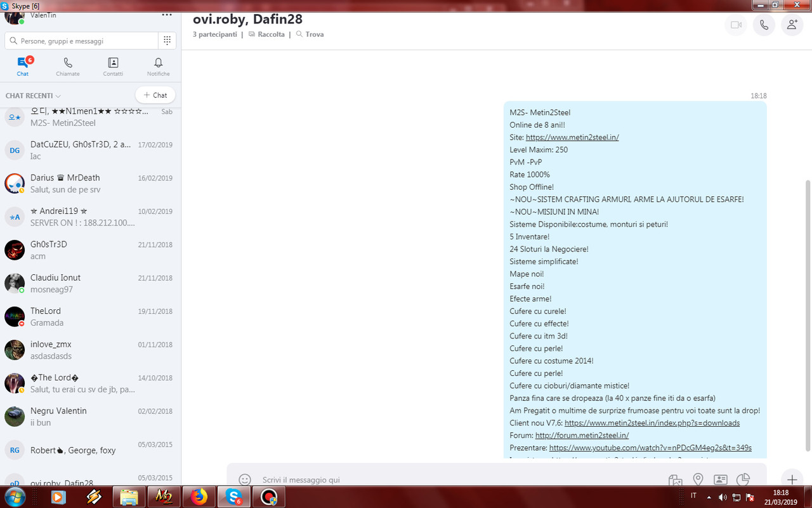Open the media player taskbar icon
The image size is (812, 508).
[x=58, y=497]
